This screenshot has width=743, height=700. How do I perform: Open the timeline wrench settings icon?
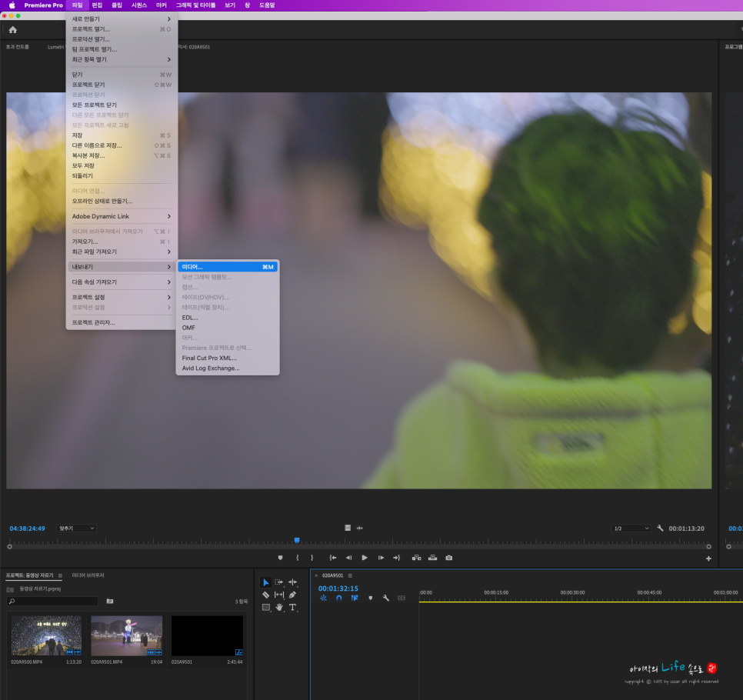pos(386,598)
